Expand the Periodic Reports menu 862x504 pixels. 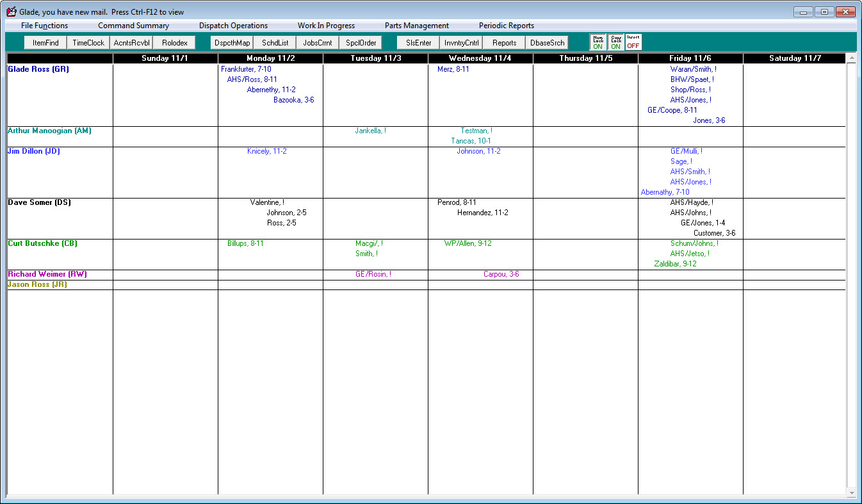pos(506,26)
